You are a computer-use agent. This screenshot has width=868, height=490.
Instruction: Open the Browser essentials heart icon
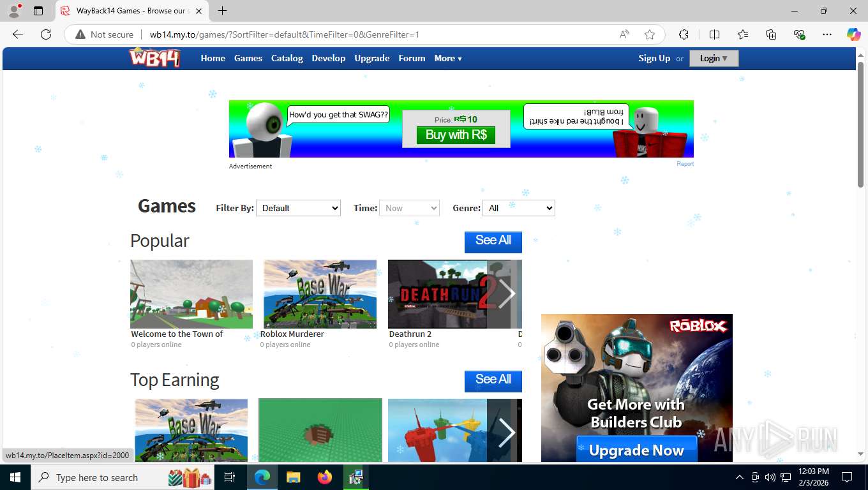799,34
